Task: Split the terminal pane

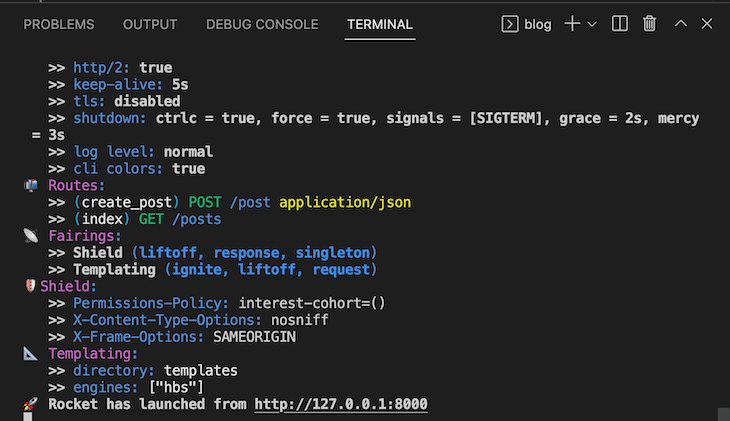Action: 620,23
